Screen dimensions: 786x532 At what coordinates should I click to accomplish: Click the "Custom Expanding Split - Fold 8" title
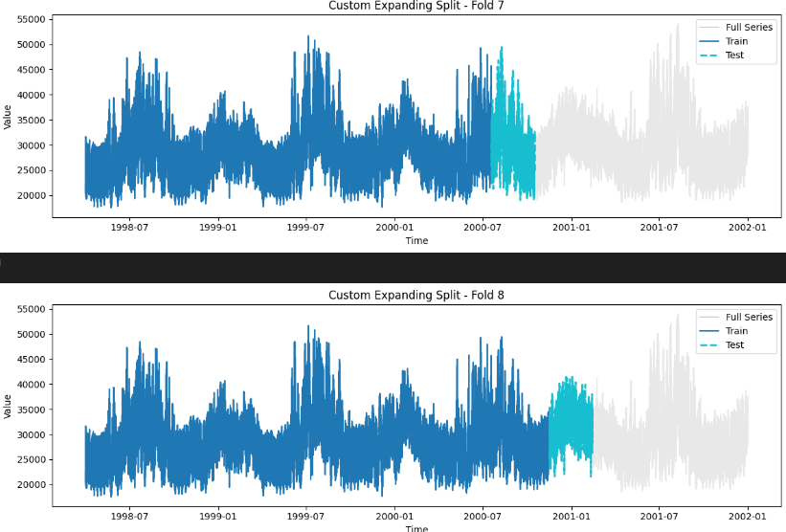415,295
